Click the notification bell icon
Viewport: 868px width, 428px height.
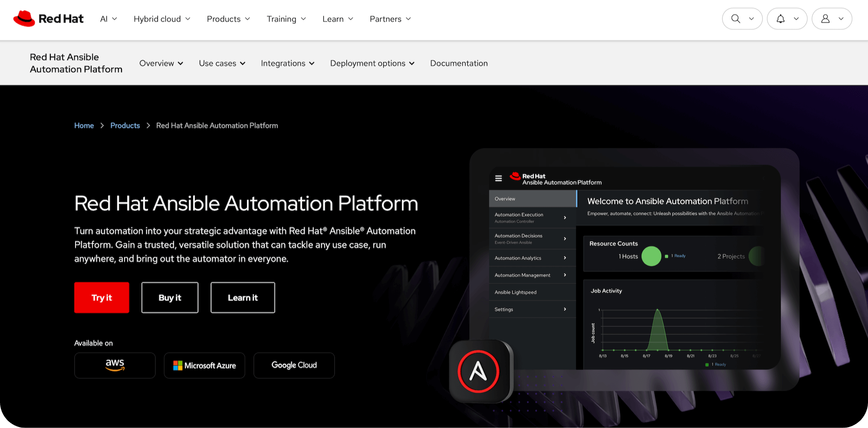(781, 19)
